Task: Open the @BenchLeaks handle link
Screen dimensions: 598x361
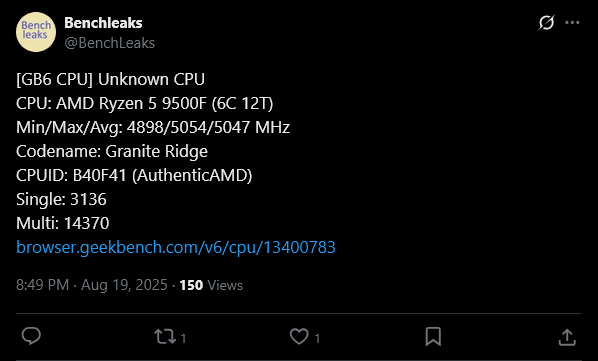Action: click(x=109, y=43)
